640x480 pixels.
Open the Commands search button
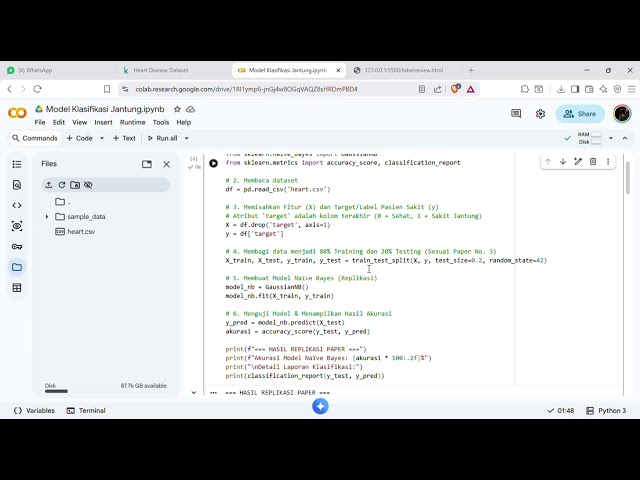pyautogui.click(x=35, y=138)
